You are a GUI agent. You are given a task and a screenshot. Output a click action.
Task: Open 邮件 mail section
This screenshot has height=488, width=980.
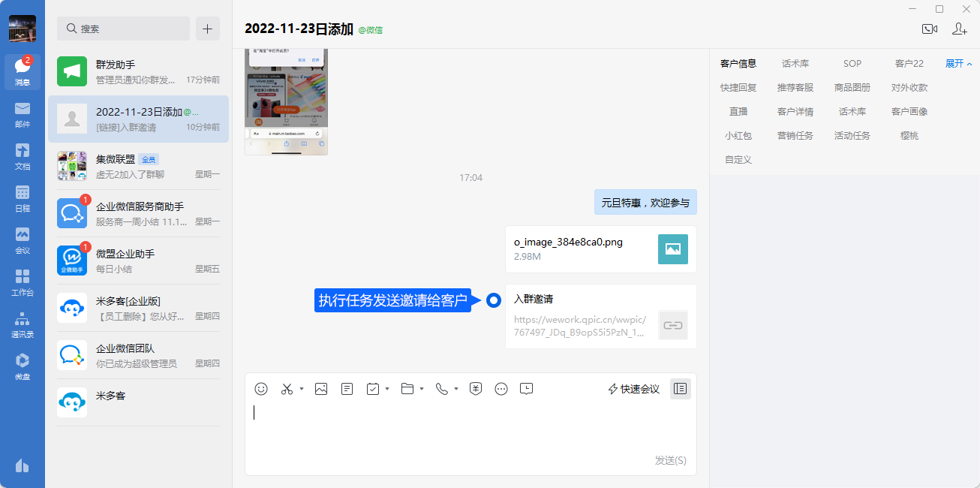23,114
